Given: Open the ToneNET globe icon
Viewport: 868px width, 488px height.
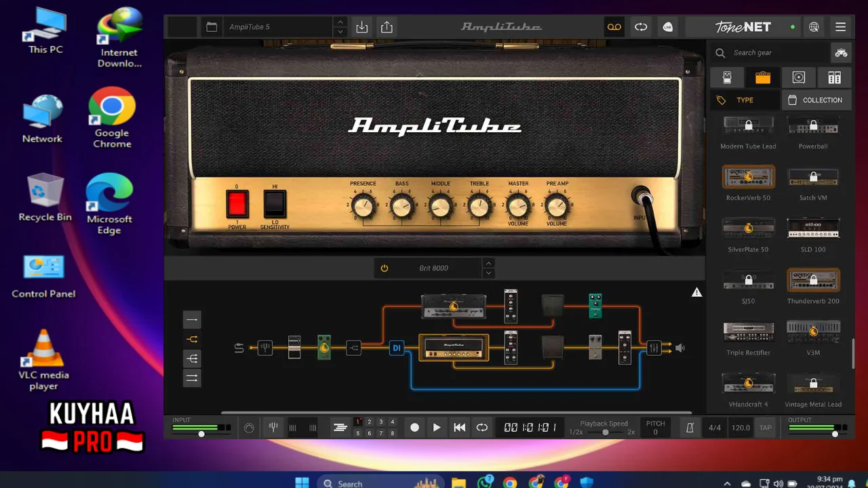Looking at the screenshot, I should click(x=814, y=27).
